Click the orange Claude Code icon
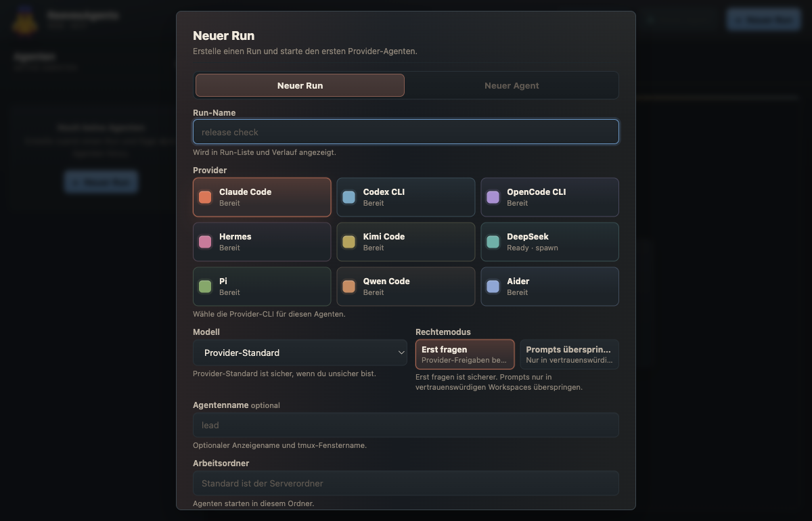Screen dimensions: 812x521 tap(205, 197)
